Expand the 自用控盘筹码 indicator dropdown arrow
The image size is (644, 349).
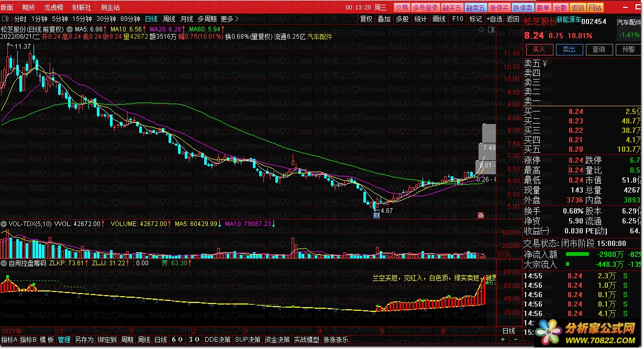point(5,263)
